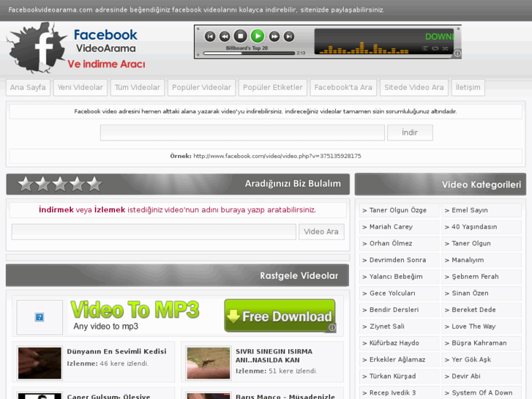Click the info icon on Free Download ad
This screenshot has height=399, width=532.
pyautogui.click(x=331, y=327)
